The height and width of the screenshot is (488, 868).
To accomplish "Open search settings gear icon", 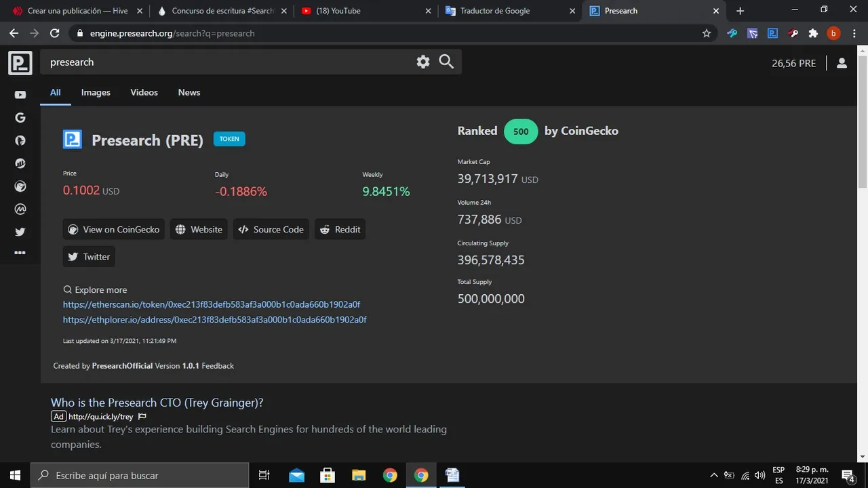I will tap(423, 62).
